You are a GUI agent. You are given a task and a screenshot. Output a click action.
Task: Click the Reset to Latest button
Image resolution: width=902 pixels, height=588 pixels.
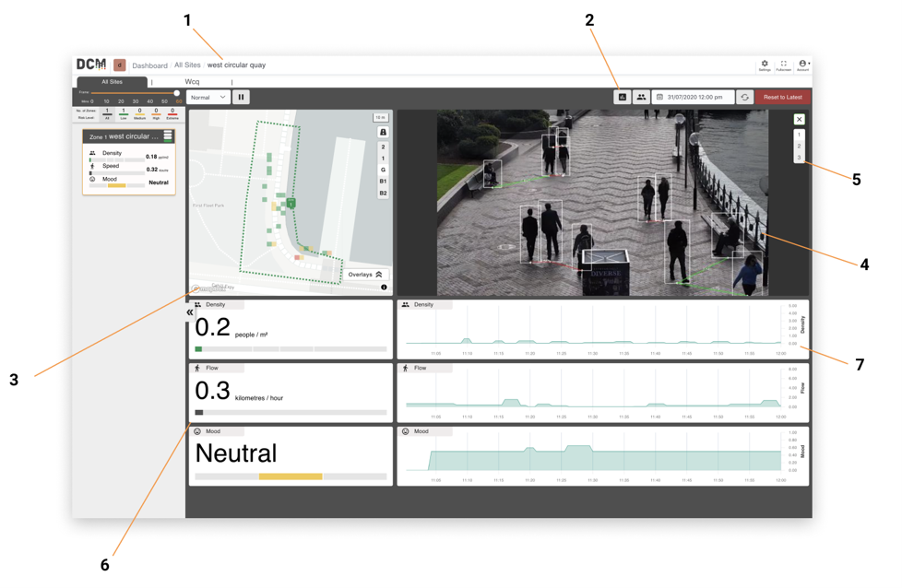783,97
